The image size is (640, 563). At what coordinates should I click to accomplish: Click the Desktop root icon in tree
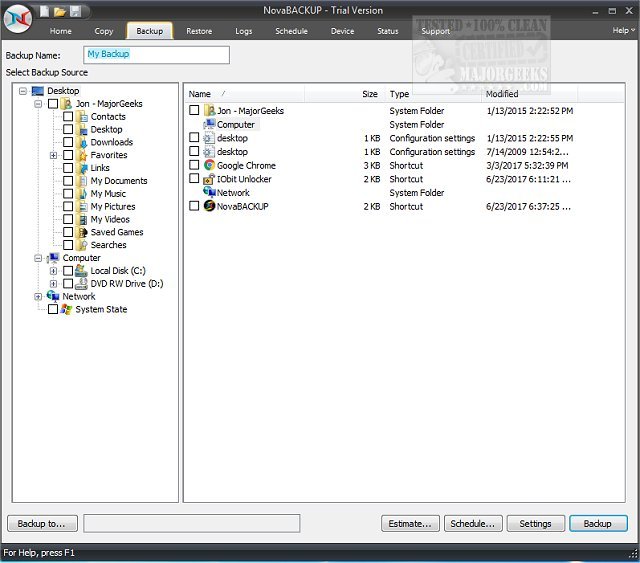click(x=38, y=91)
